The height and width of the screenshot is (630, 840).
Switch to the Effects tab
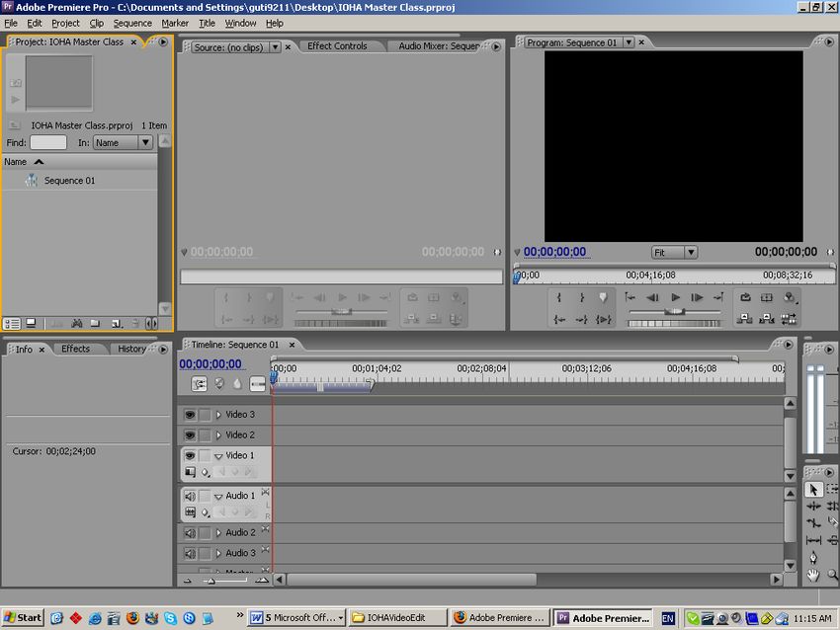pos(75,349)
